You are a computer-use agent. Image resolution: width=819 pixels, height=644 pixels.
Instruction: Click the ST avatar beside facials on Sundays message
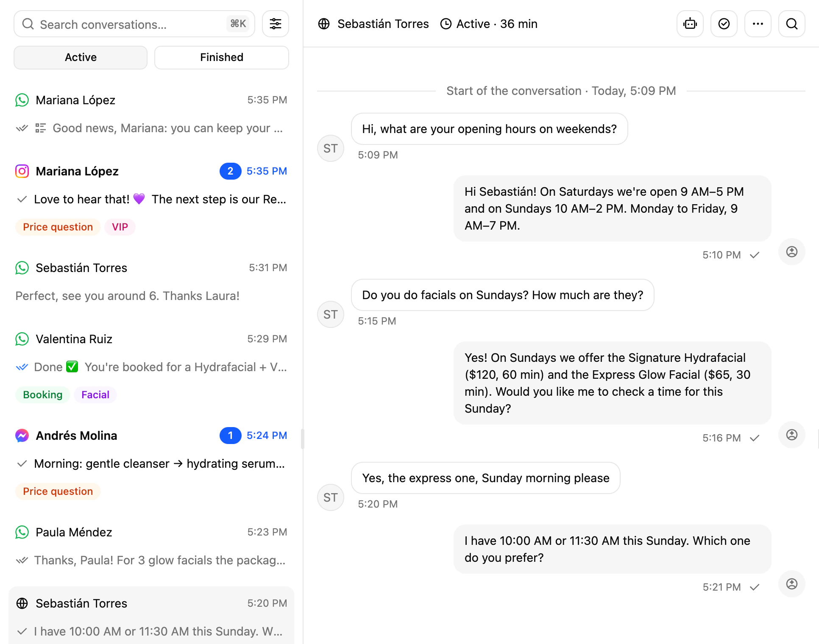coord(331,314)
